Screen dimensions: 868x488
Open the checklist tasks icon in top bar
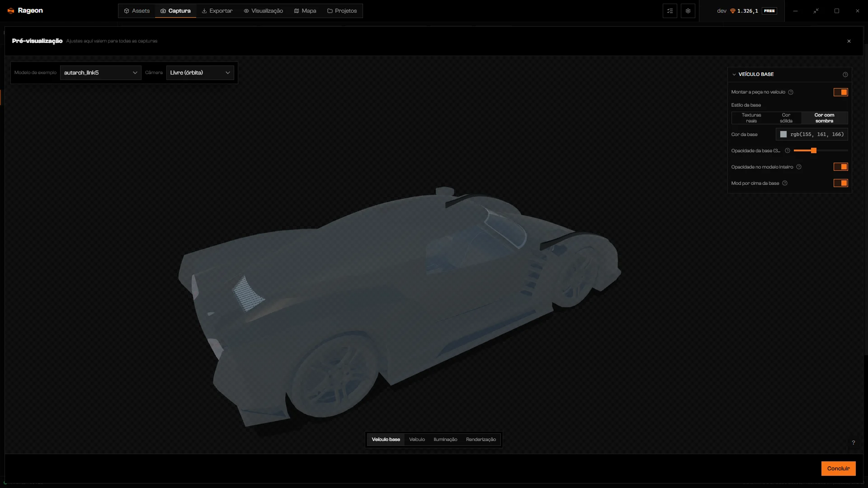pyautogui.click(x=670, y=11)
